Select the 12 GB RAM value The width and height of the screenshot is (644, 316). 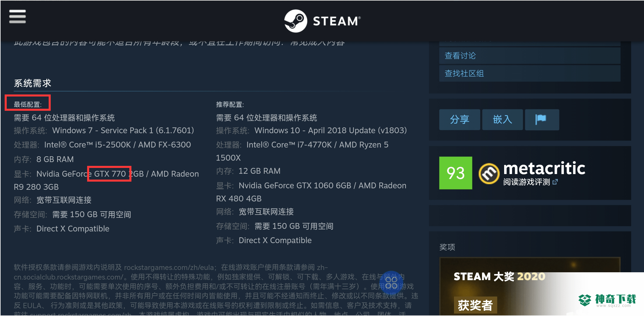click(259, 171)
